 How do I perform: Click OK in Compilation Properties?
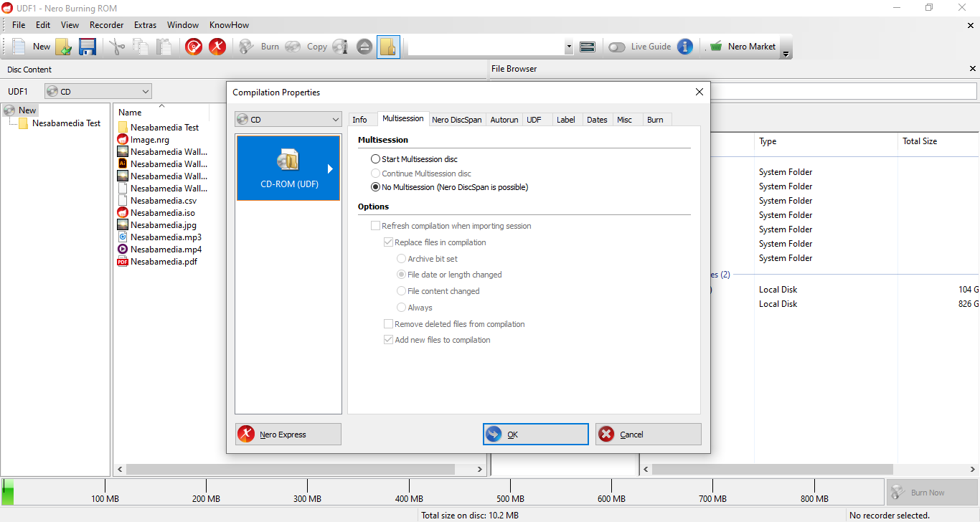click(x=535, y=435)
